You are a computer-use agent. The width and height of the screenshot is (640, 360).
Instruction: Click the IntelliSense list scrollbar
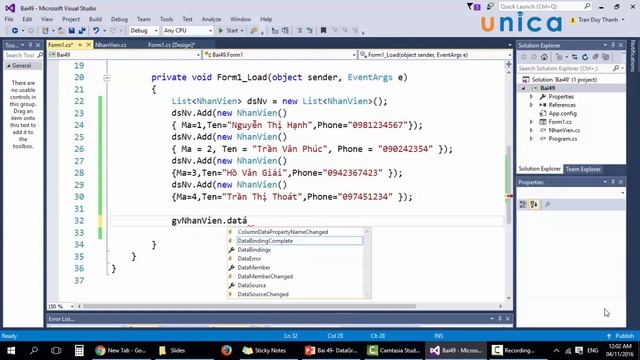pos(367,263)
